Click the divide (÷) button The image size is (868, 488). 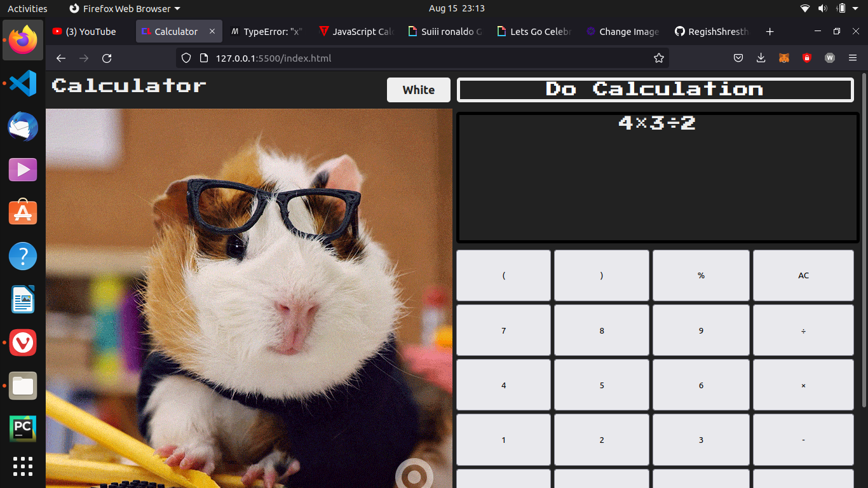[x=803, y=330]
